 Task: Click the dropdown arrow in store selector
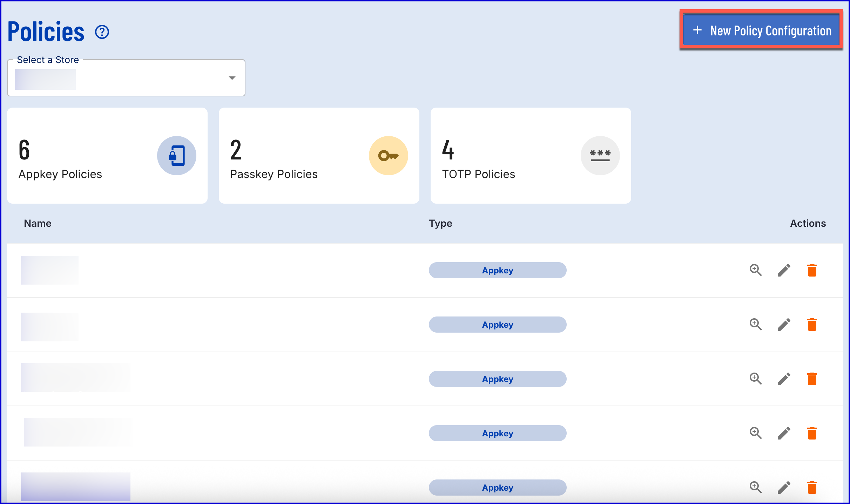point(232,78)
